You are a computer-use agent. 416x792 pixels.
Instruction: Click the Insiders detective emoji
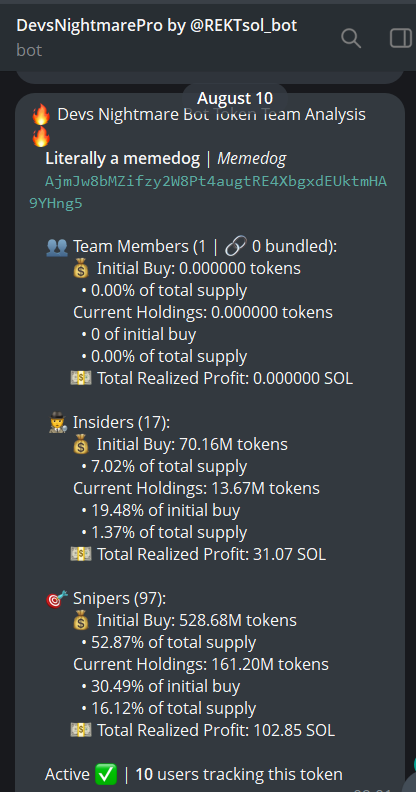[58, 423]
